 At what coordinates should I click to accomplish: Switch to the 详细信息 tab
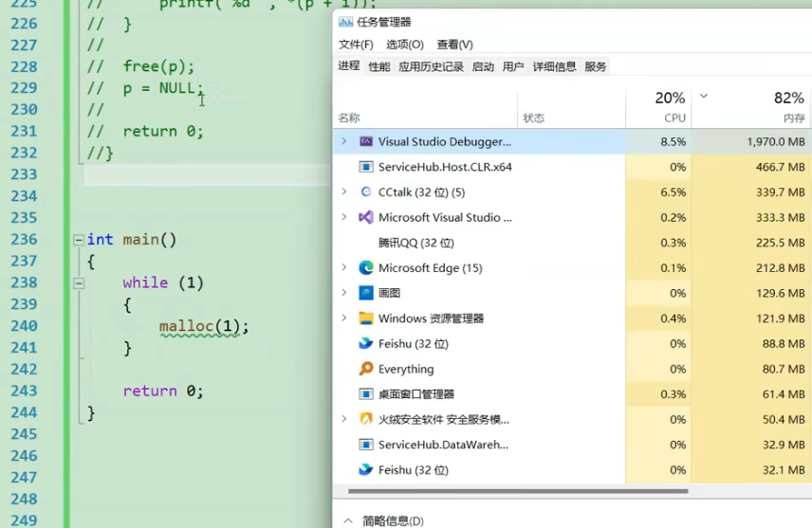coord(554,66)
